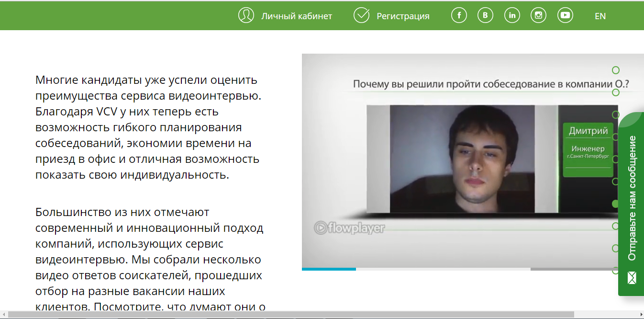
Task: Open the Instagram icon
Action: pyautogui.click(x=538, y=15)
